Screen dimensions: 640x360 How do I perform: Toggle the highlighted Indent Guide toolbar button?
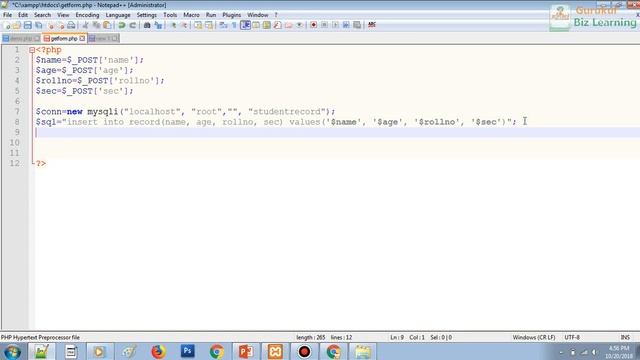point(245,25)
